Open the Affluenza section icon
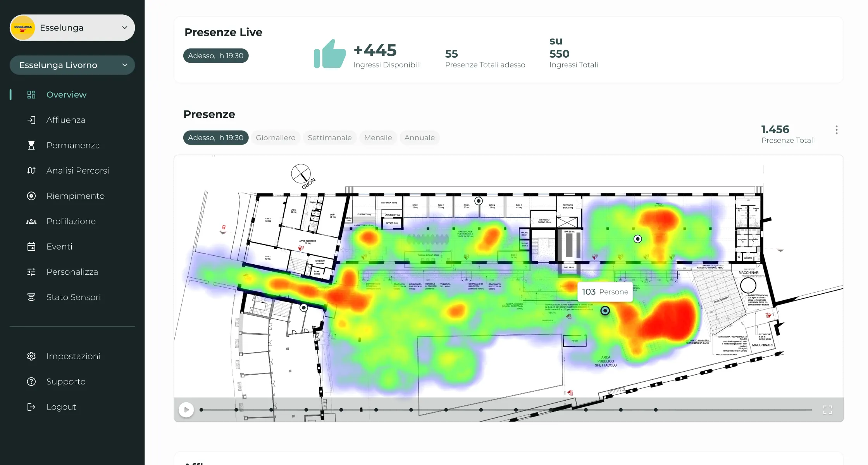Image resolution: width=868 pixels, height=465 pixels. (x=31, y=120)
